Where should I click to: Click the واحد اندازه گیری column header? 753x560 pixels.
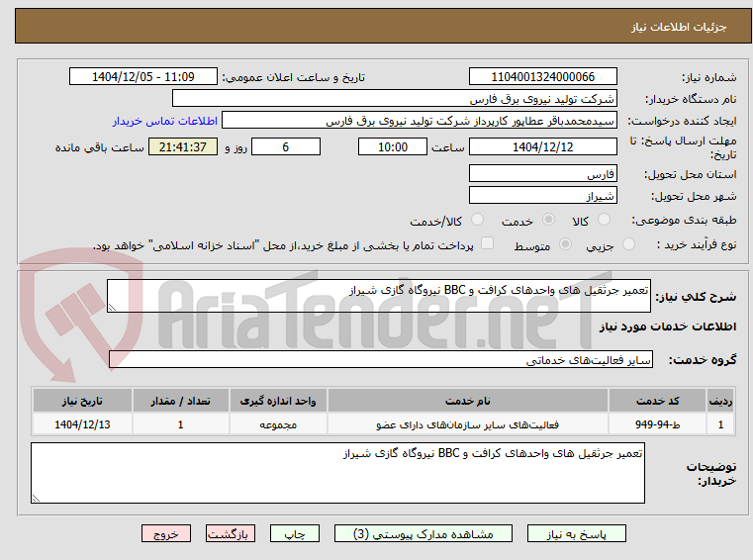pyautogui.click(x=278, y=401)
